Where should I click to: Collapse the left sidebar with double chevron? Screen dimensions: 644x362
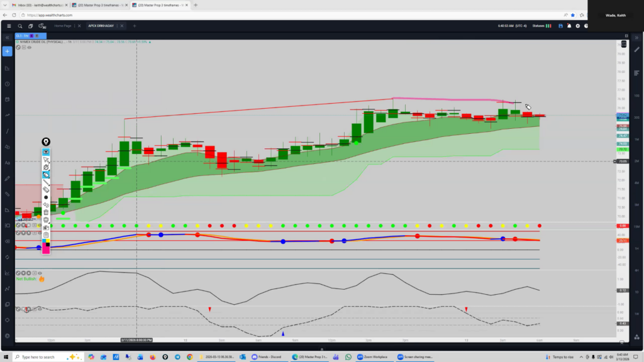tap(7, 37)
